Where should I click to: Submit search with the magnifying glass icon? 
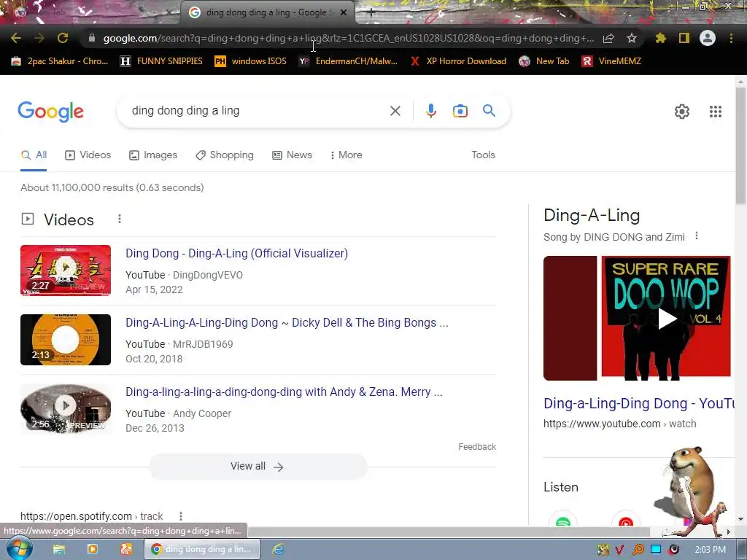coord(489,111)
